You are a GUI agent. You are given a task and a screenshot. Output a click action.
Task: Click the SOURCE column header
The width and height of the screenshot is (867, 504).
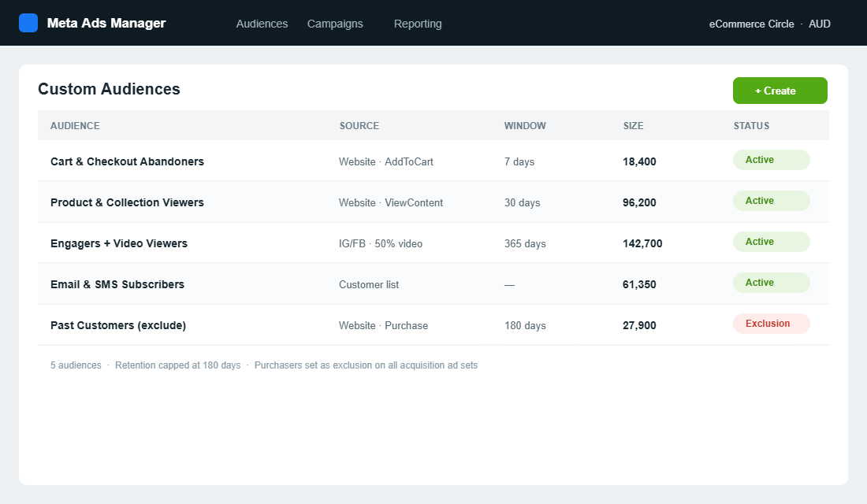tap(359, 125)
